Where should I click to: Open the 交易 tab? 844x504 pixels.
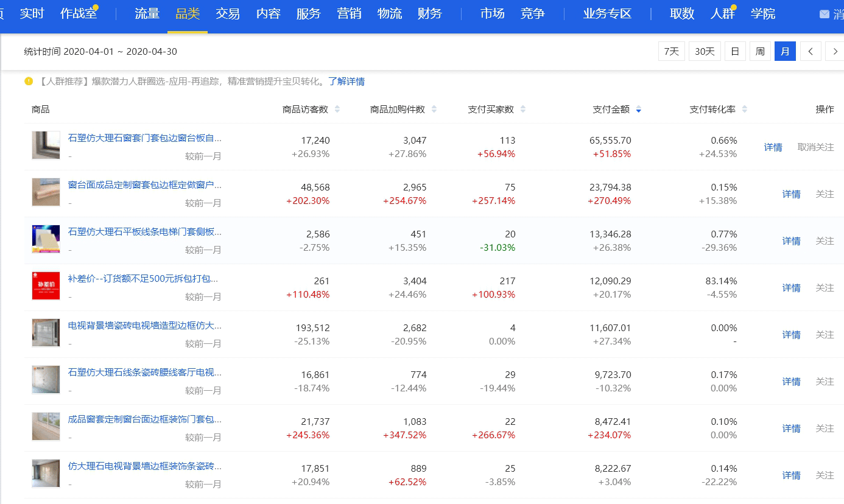(x=228, y=14)
